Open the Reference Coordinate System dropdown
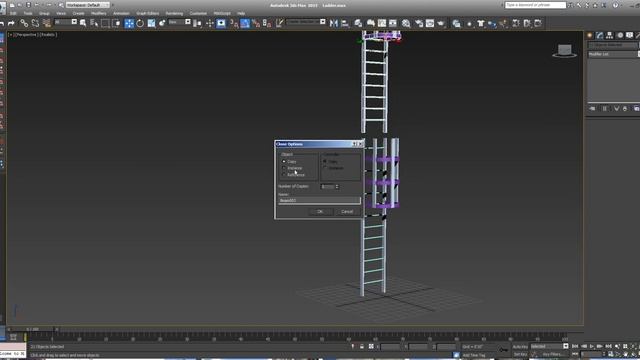The height and width of the screenshot is (360, 640). [180, 22]
